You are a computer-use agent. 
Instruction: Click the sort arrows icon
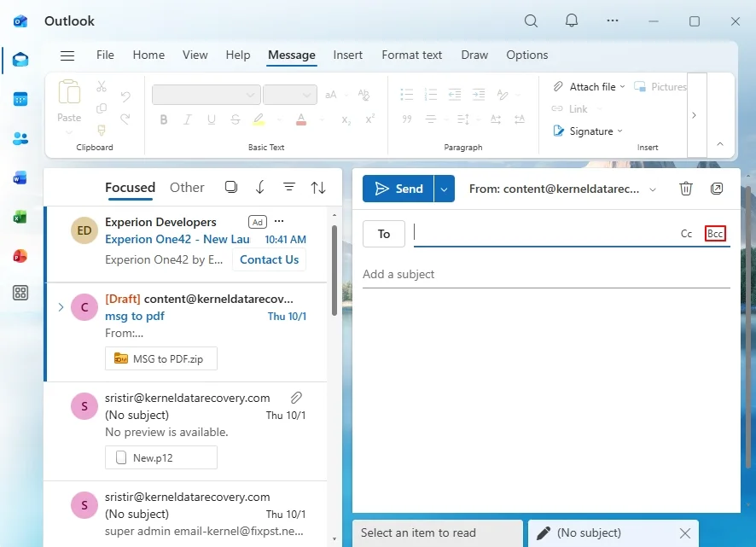[x=318, y=187]
